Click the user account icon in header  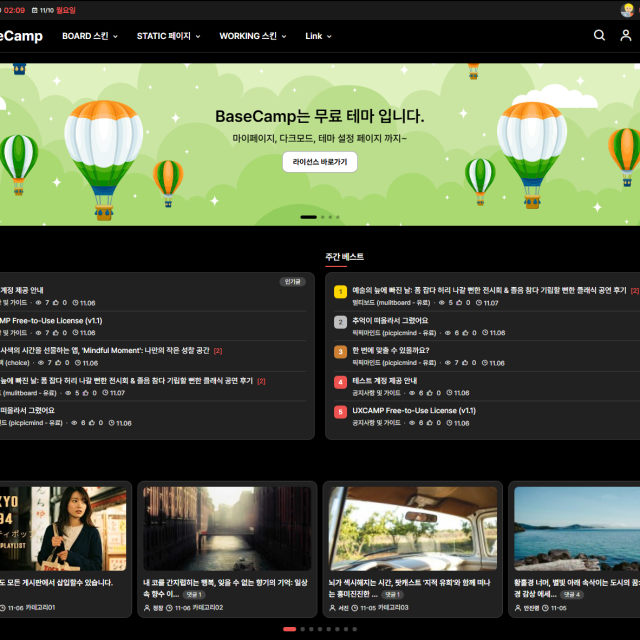pos(626,35)
